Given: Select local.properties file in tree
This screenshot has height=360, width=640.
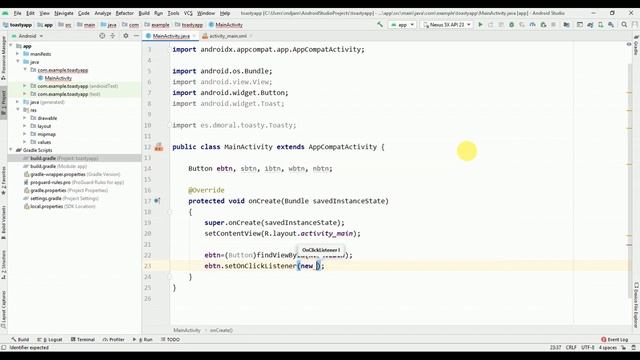Looking at the screenshot, I should (x=59, y=207).
